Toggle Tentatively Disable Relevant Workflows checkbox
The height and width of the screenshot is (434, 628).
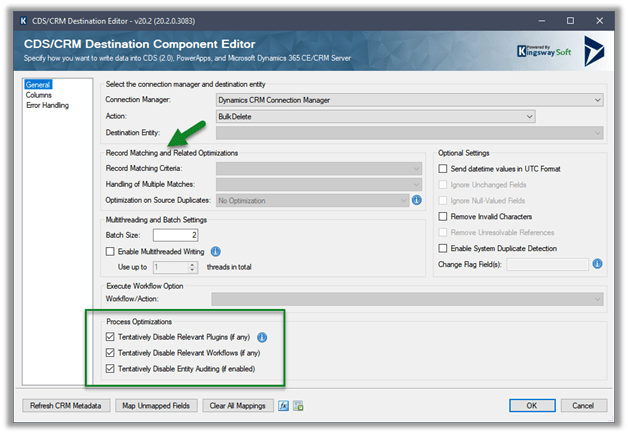(x=111, y=353)
